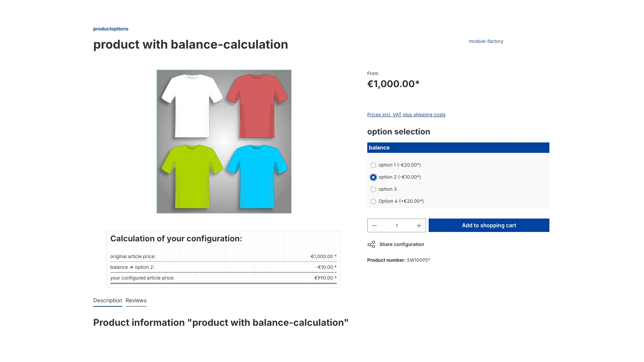644x362 pixels.
Task: Click the configured article price row
Action: click(x=224, y=278)
